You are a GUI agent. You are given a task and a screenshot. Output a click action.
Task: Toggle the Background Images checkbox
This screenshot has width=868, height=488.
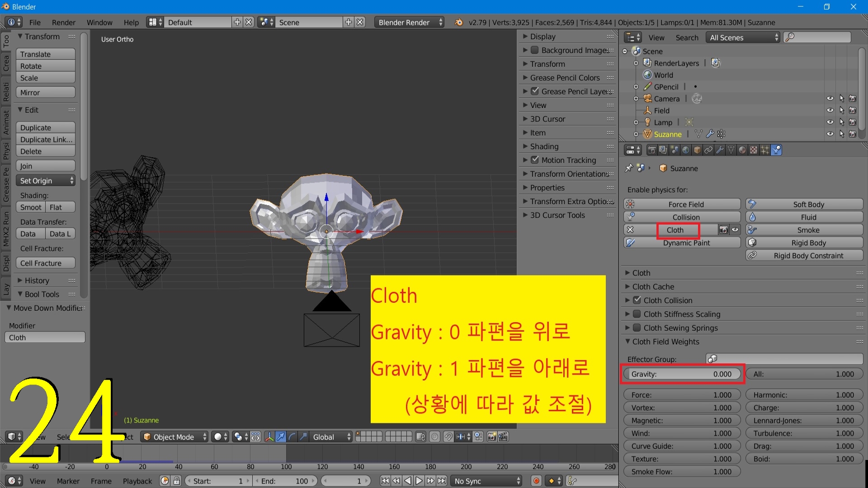(535, 50)
